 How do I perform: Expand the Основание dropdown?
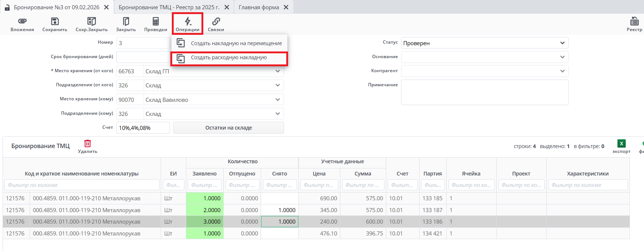click(562, 57)
